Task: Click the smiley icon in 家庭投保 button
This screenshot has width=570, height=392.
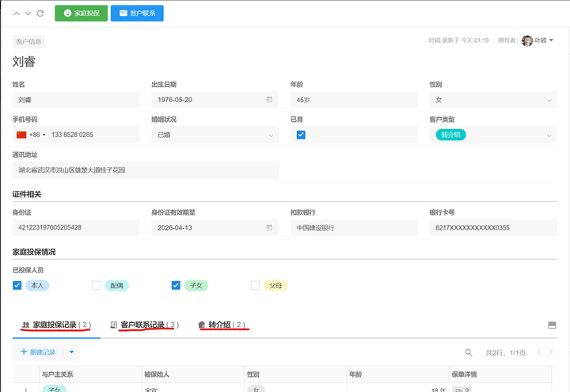Action: tap(67, 13)
